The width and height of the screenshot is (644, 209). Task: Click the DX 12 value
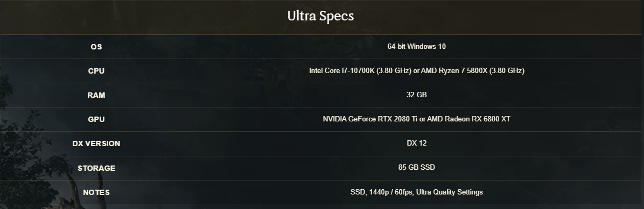point(416,143)
